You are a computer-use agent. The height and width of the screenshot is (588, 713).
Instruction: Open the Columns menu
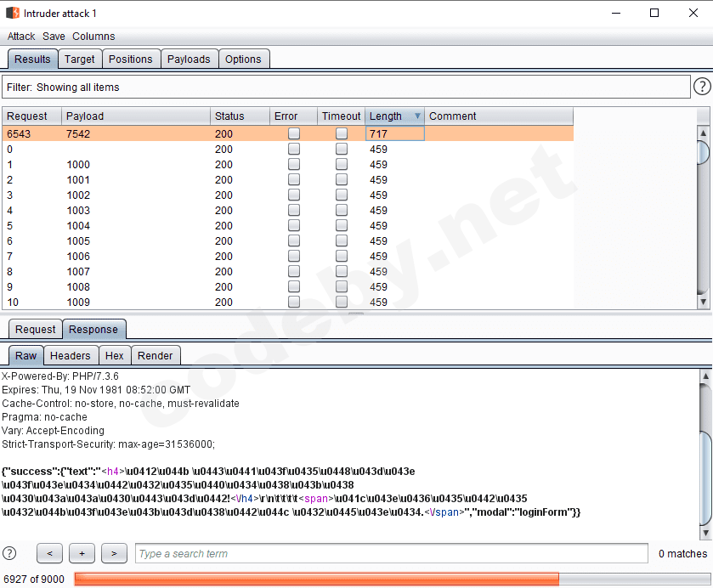(x=93, y=37)
